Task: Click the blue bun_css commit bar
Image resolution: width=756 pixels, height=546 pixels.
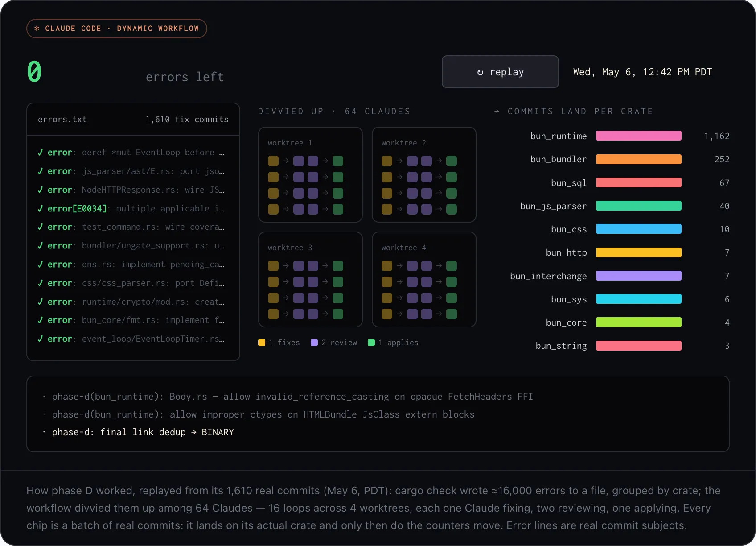Action: [639, 229]
